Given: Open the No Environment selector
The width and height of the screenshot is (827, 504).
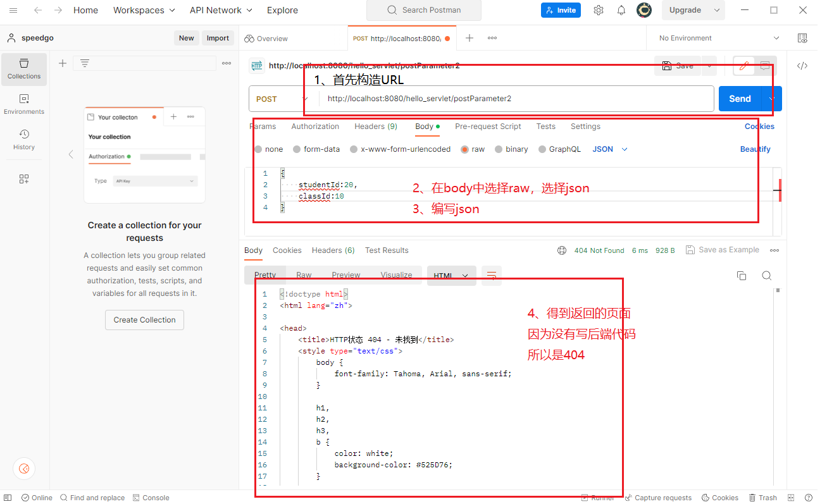Looking at the screenshot, I should pyautogui.click(x=719, y=38).
